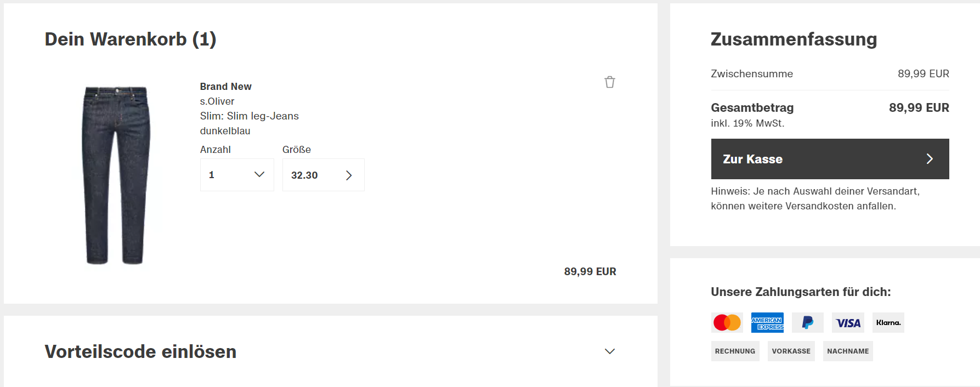Viewport: 980px width, 387px height.
Task: Open the Größe 32.30 size selector
Action: pyautogui.click(x=324, y=175)
